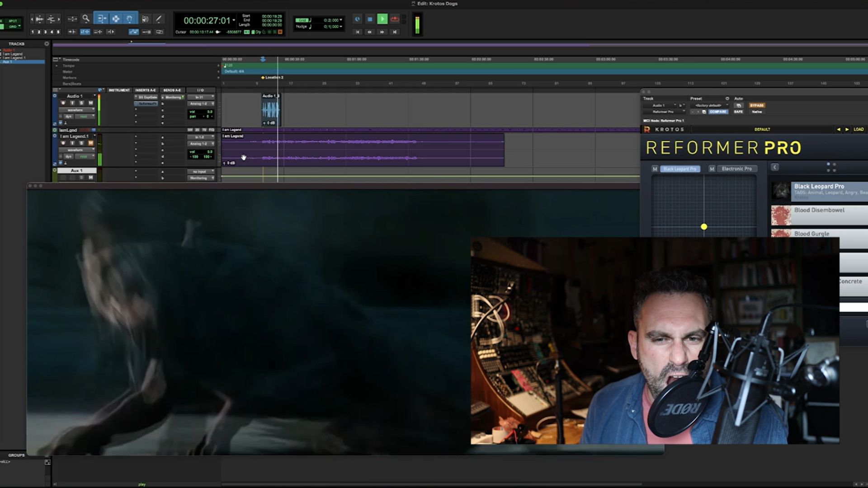Record-enable the Audio 1 track
Screen dimensions: 868x488
pos(63,103)
